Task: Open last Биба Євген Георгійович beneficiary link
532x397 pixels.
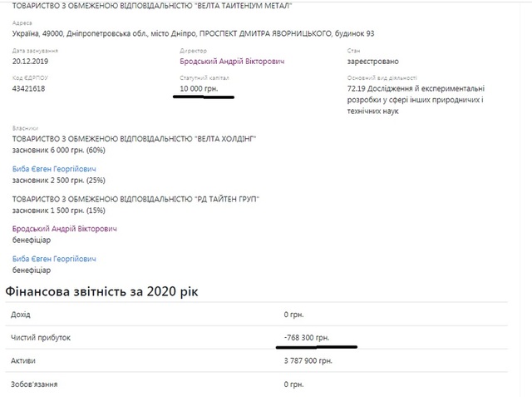Action: point(54,259)
